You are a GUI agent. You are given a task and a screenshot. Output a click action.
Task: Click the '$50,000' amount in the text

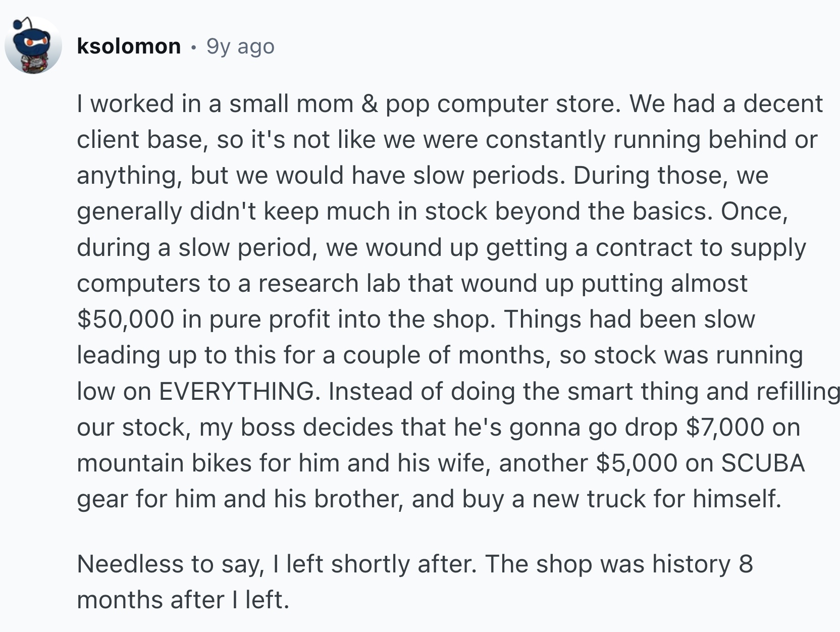point(125,320)
